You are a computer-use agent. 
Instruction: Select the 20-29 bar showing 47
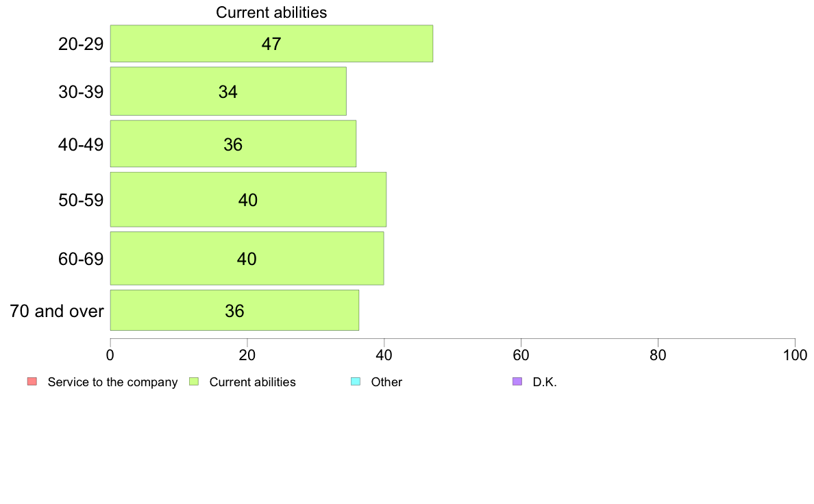pos(271,44)
